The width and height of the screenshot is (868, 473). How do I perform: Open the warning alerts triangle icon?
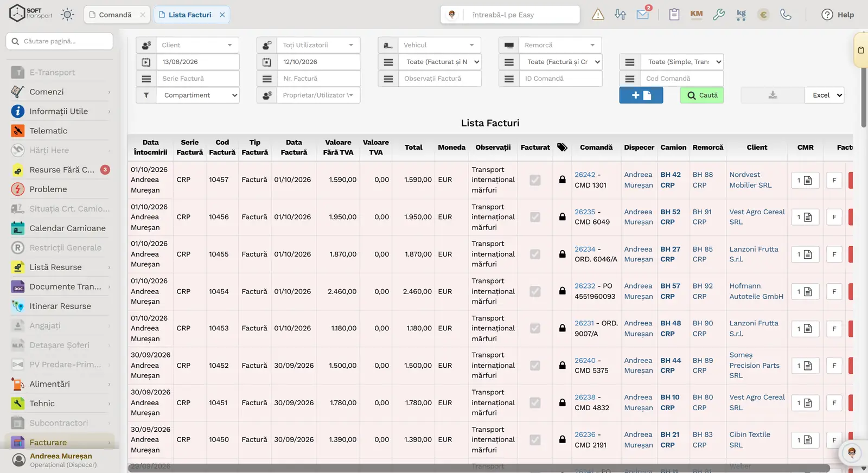pos(598,15)
